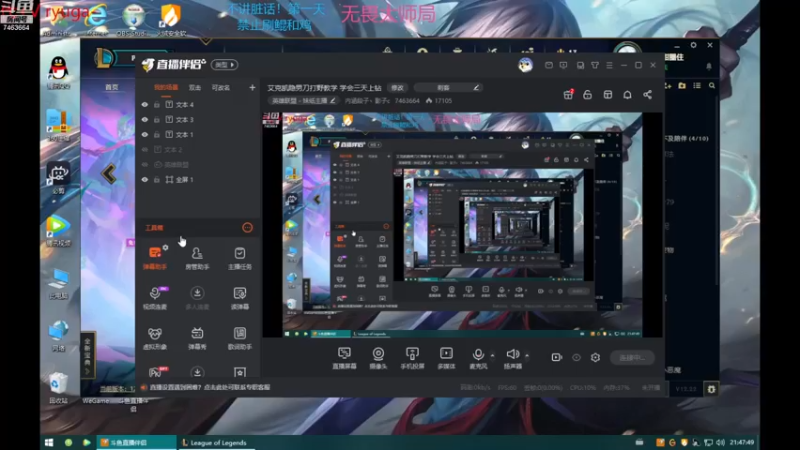Open the hamburger menu in title bar
Image resolution: width=800 pixels, height=450 pixels.
point(609,65)
